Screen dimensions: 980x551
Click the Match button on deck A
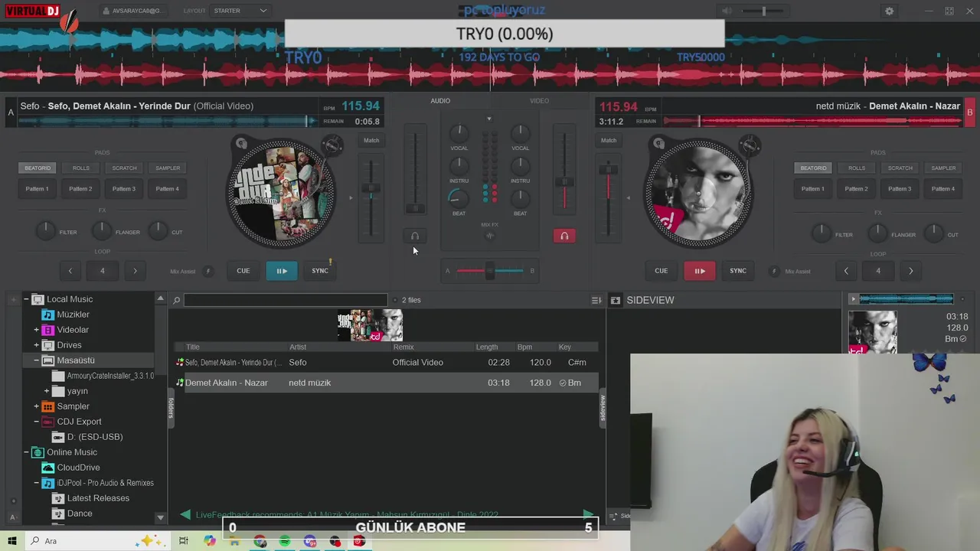click(371, 141)
